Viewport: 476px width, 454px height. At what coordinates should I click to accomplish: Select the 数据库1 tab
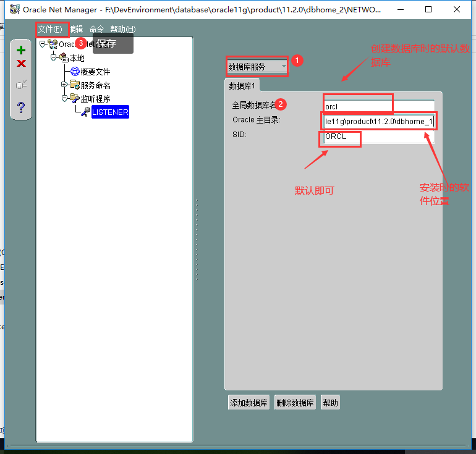coord(242,86)
